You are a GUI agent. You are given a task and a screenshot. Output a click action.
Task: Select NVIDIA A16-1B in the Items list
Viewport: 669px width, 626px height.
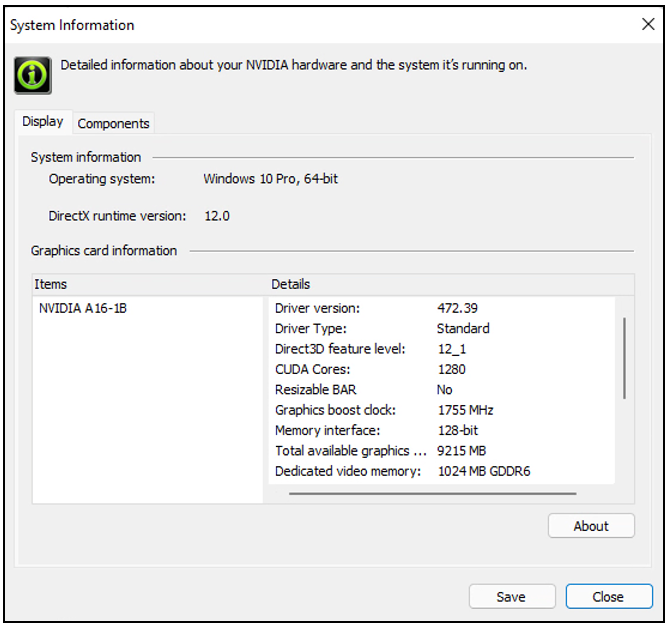tap(83, 308)
